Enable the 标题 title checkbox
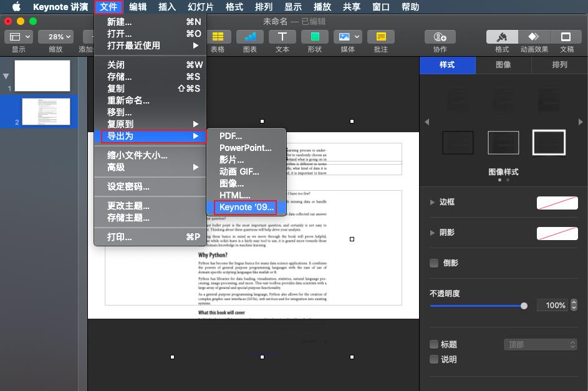The height and width of the screenshot is (391, 588). (433, 344)
